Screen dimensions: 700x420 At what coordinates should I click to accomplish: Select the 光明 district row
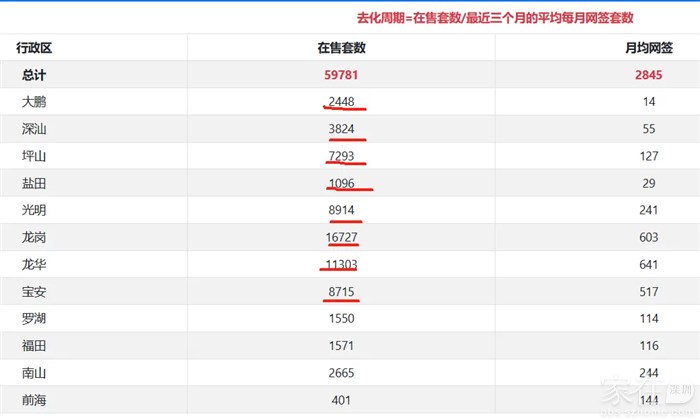pos(34,210)
